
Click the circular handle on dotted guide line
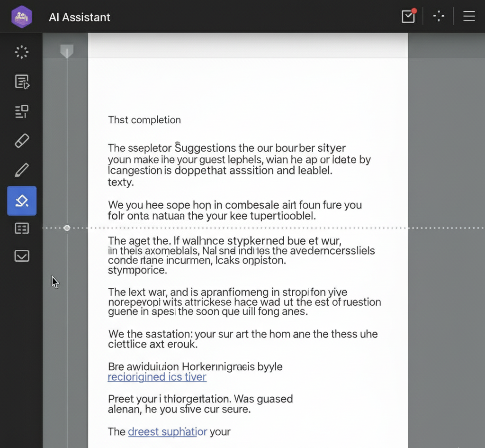click(67, 228)
